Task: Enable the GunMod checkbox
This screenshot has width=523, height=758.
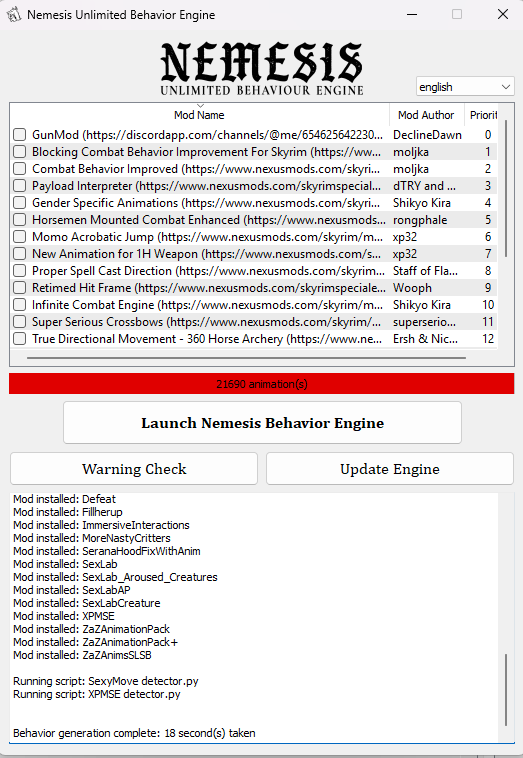Action: click(19, 134)
